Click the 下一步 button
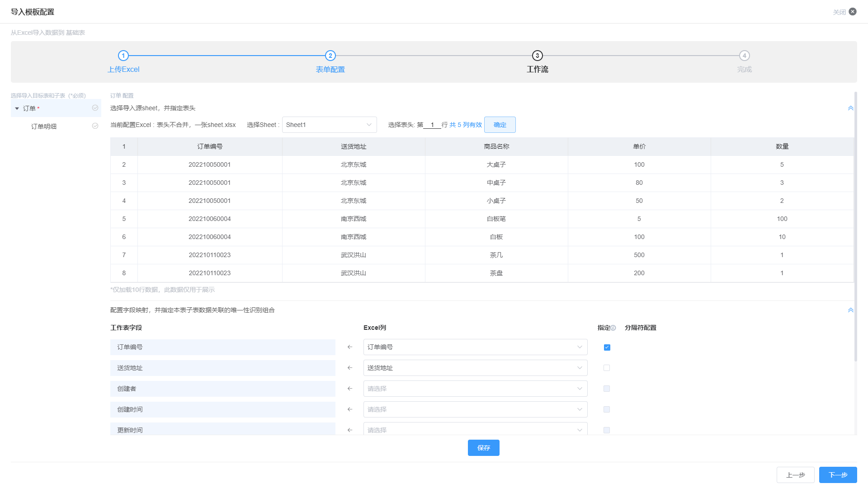The image size is (868, 488). point(838,475)
